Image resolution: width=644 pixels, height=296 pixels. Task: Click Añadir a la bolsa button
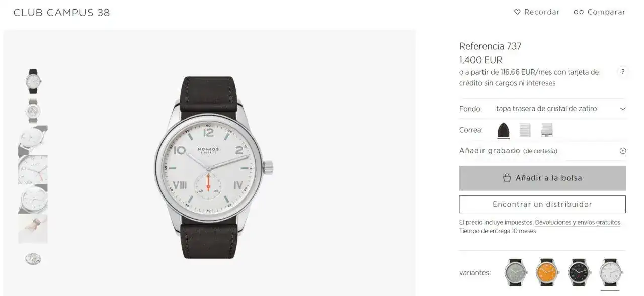(542, 178)
